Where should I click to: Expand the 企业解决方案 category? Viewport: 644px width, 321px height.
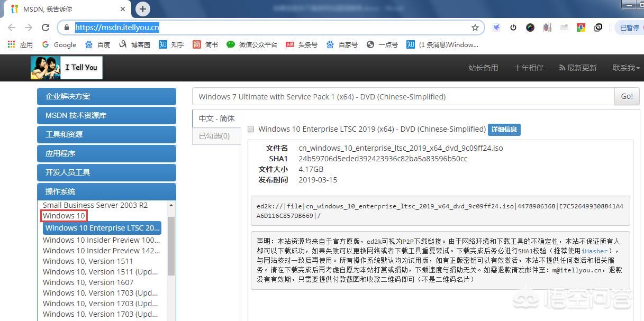pyautogui.click(x=106, y=96)
